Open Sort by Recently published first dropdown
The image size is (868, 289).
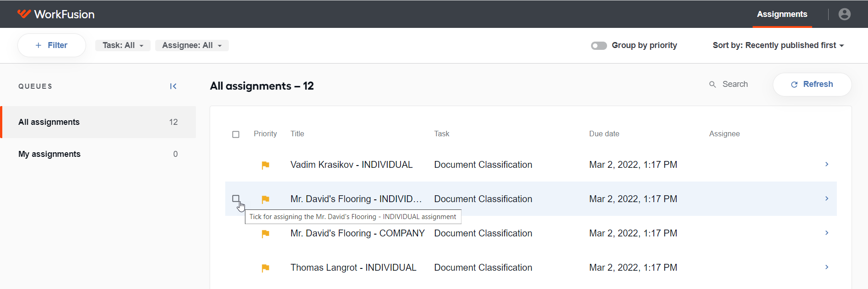click(778, 45)
